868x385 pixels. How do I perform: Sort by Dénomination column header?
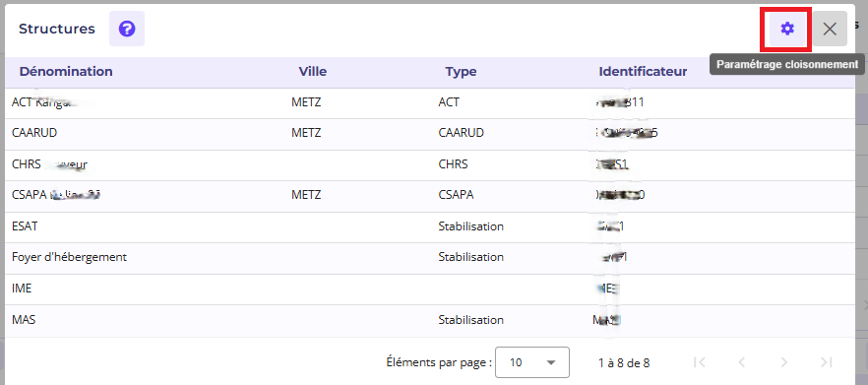tap(66, 72)
